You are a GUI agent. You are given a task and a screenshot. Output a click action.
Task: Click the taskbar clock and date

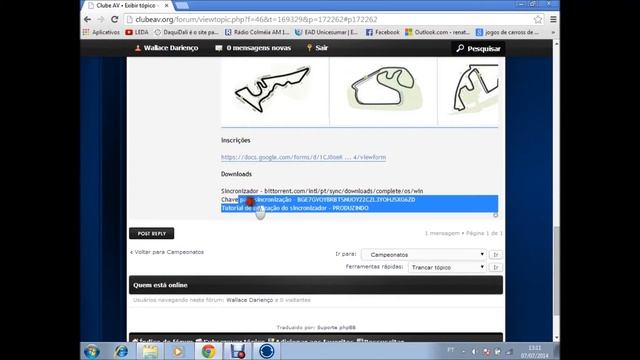point(535,352)
